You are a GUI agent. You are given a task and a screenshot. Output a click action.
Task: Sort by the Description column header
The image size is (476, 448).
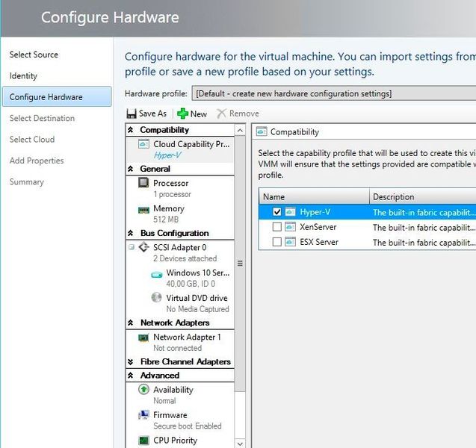423,197
